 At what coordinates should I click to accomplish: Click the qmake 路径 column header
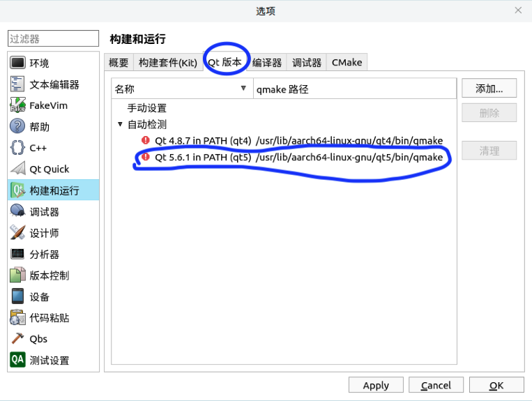point(355,89)
